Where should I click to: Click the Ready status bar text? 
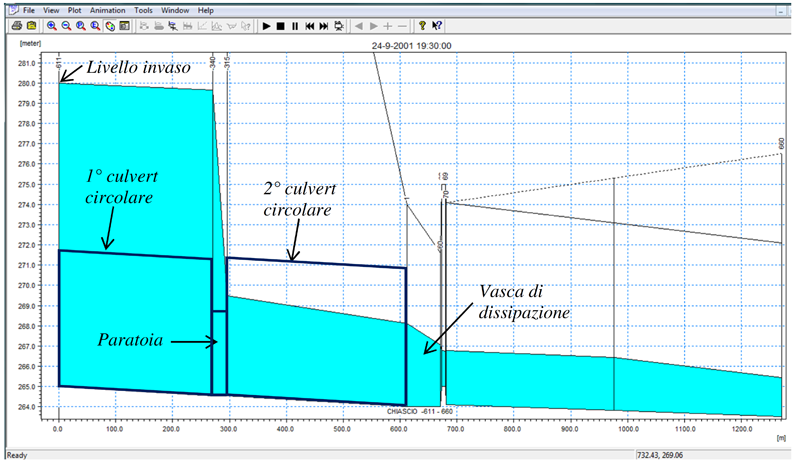click(17, 455)
